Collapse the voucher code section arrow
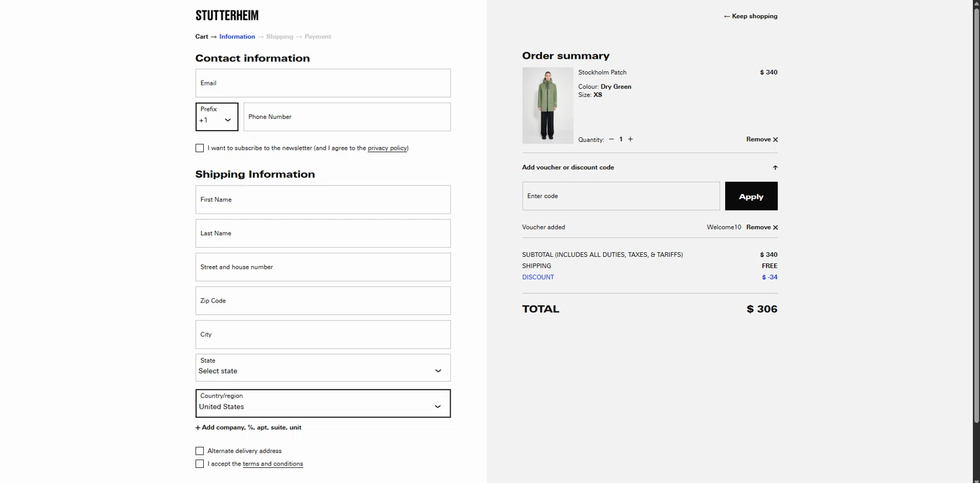980x483 pixels. pos(775,168)
